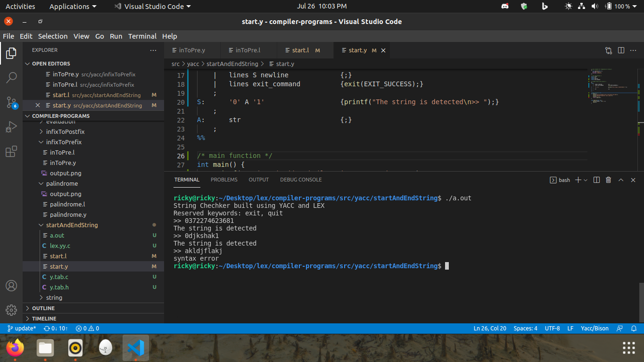Image resolution: width=644 pixels, height=362 pixels.
Task: Close the terminal panel
Action: coord(633,180)
